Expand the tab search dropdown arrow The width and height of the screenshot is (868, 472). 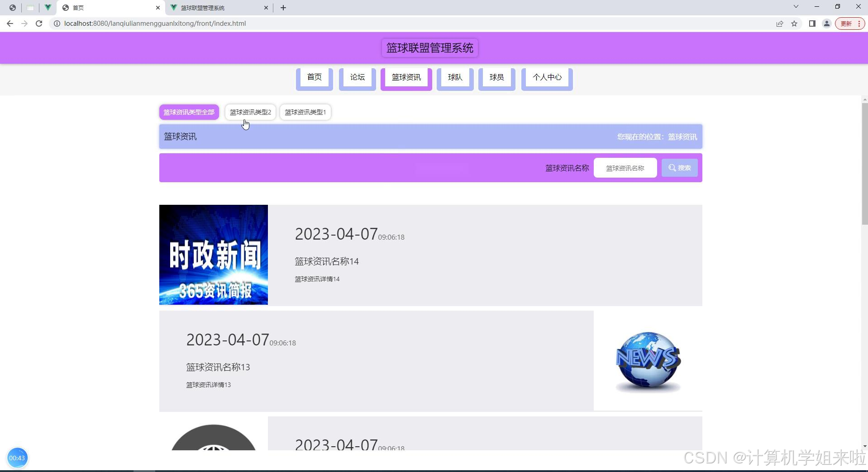pyautogui.click(x=796, y=7)
